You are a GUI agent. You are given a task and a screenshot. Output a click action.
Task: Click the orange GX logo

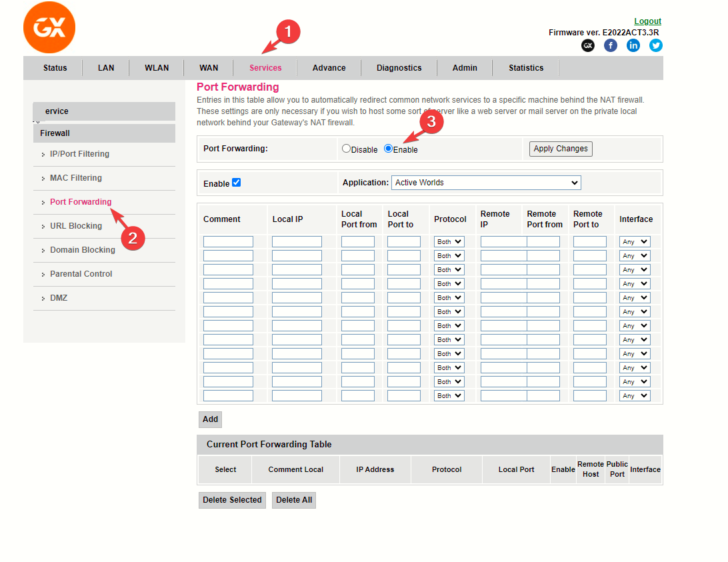pos(49,27)
